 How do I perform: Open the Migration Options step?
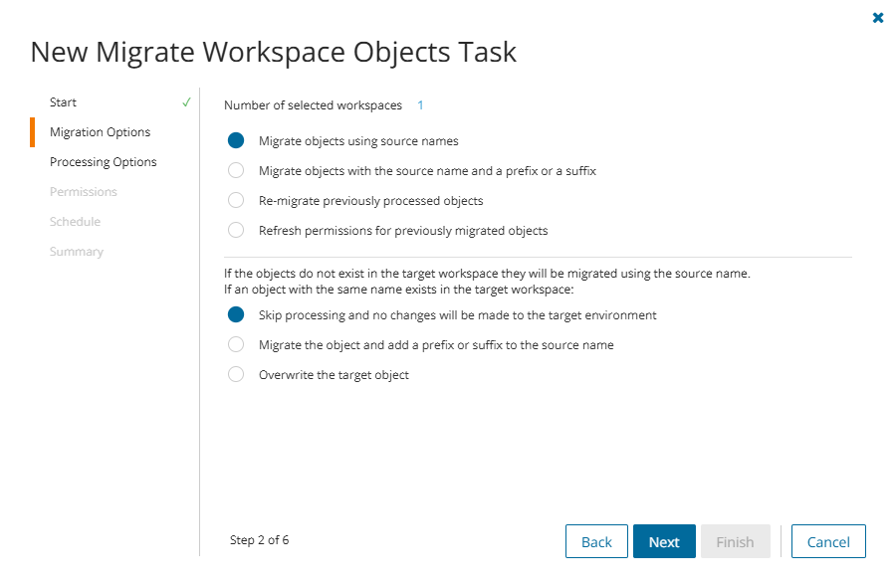pyautogui.click(x=100, y=132)
